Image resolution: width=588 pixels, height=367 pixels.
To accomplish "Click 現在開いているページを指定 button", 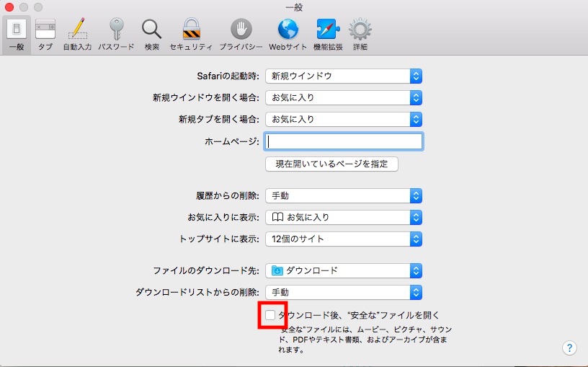I will (x=331, y=164).
